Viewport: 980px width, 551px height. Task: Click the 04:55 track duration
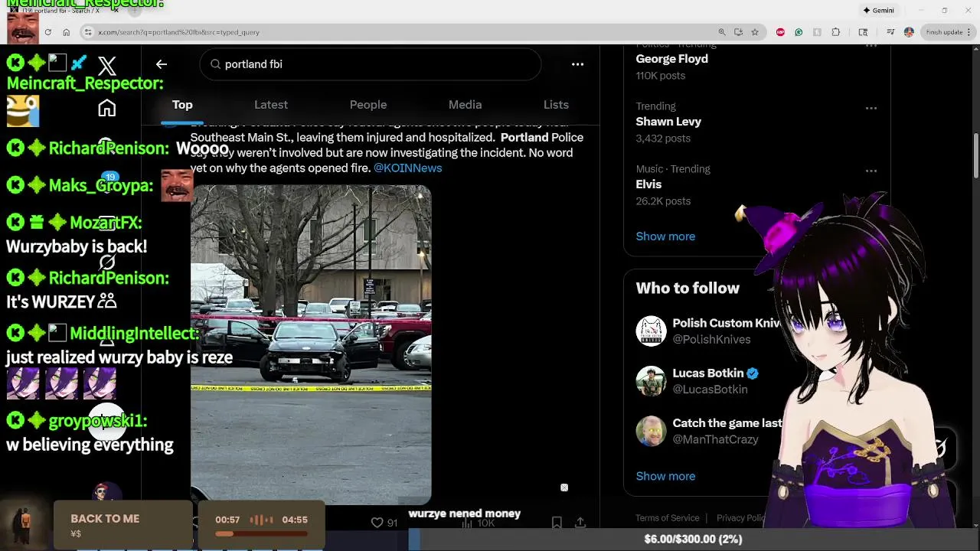point(295,520)
